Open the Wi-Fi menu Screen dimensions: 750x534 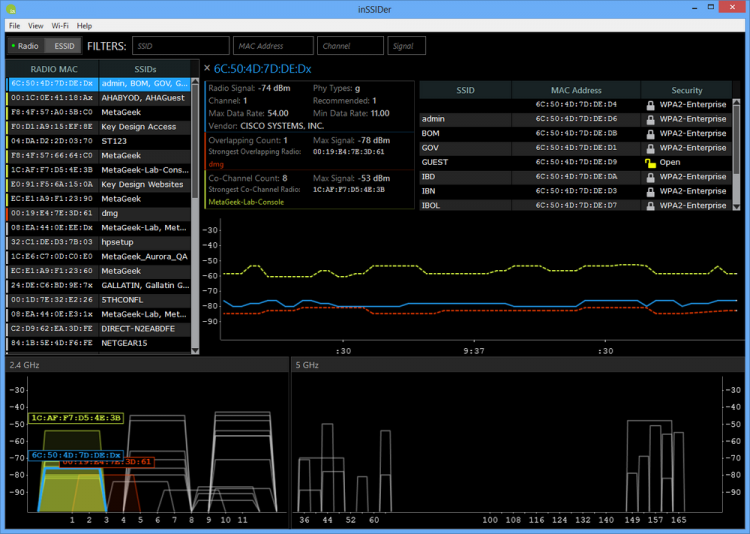pos(60,26)
